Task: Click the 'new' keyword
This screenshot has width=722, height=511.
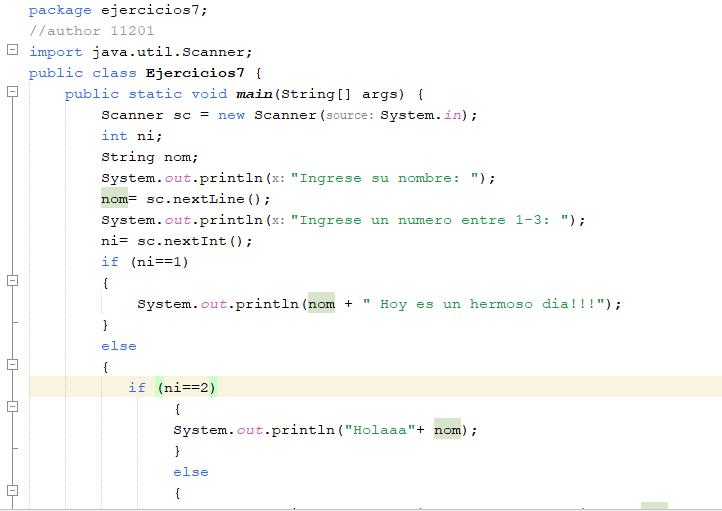Action: [231, 115]
